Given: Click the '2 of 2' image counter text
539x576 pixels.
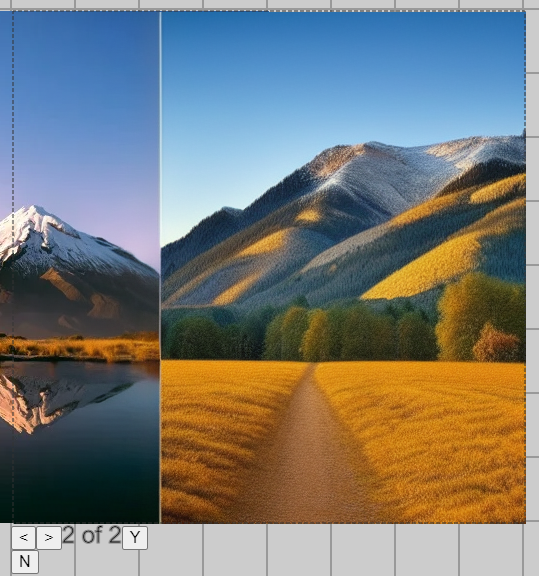Looking at the screenshot, I should pyautogui.click(x=91, y=535).
